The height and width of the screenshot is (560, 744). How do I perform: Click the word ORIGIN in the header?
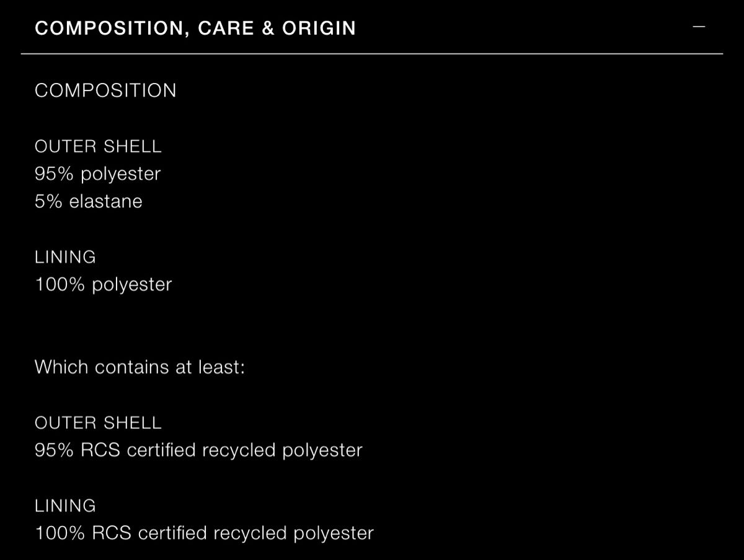point(319,28)
